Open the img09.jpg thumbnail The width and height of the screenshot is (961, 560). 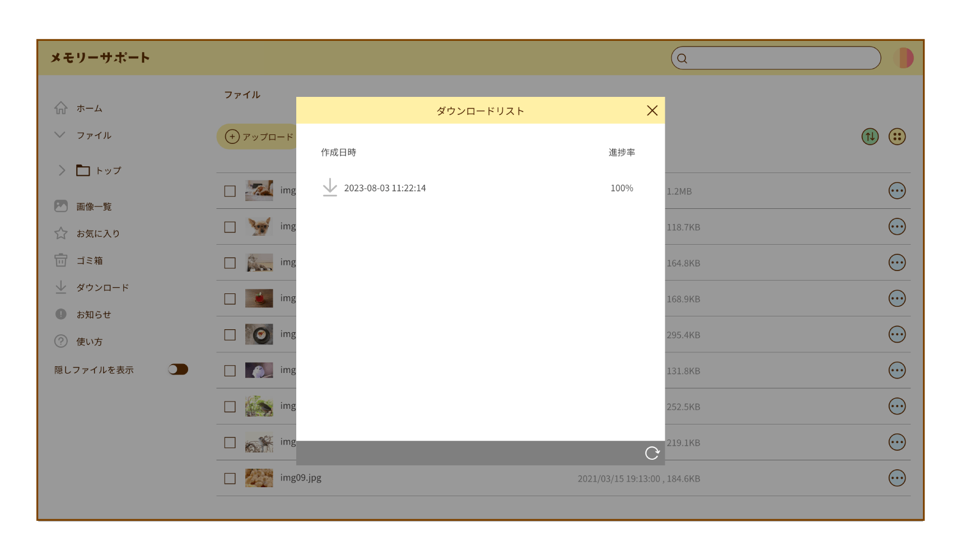coord(259,478)
